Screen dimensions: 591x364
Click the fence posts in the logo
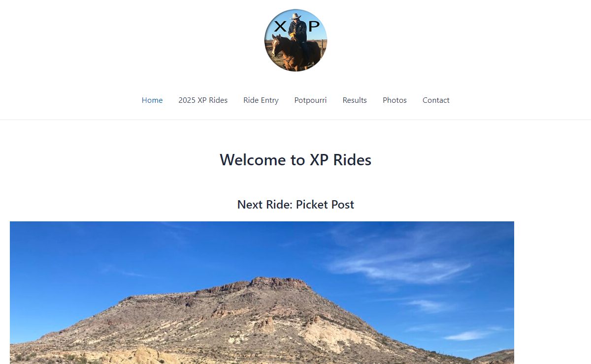pos(322,48)
